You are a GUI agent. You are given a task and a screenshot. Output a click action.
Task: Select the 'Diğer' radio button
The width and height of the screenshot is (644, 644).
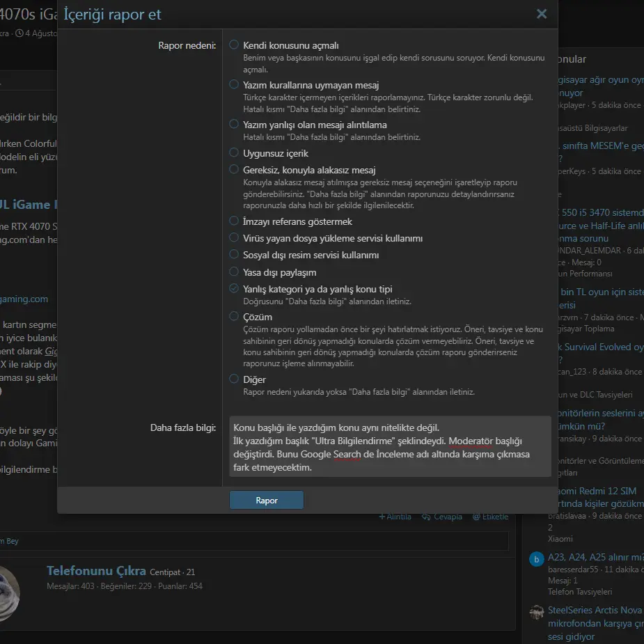pyautogui.click(x=234, y=379)
